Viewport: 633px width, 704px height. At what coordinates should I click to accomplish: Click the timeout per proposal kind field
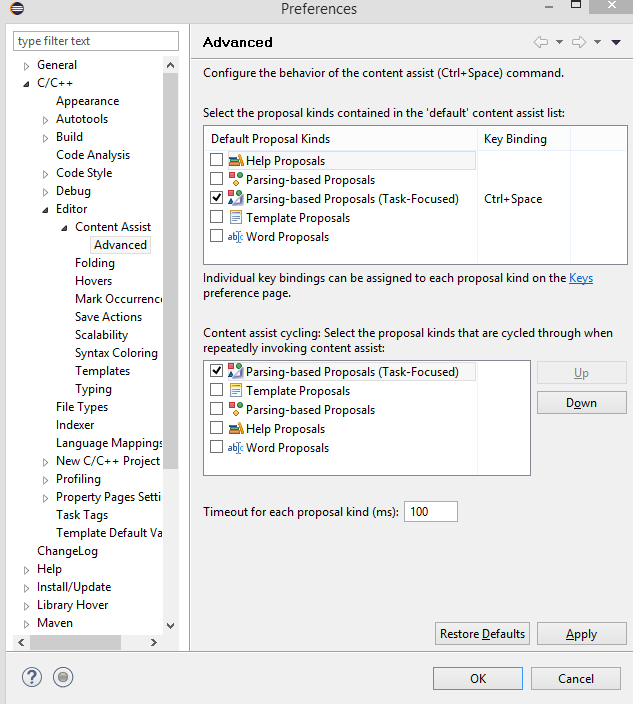pos(431,512)
